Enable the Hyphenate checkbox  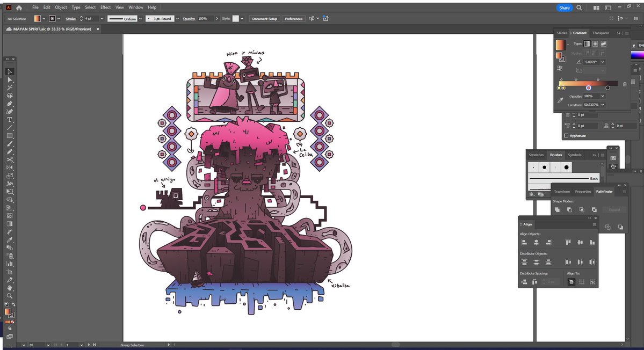566,136
